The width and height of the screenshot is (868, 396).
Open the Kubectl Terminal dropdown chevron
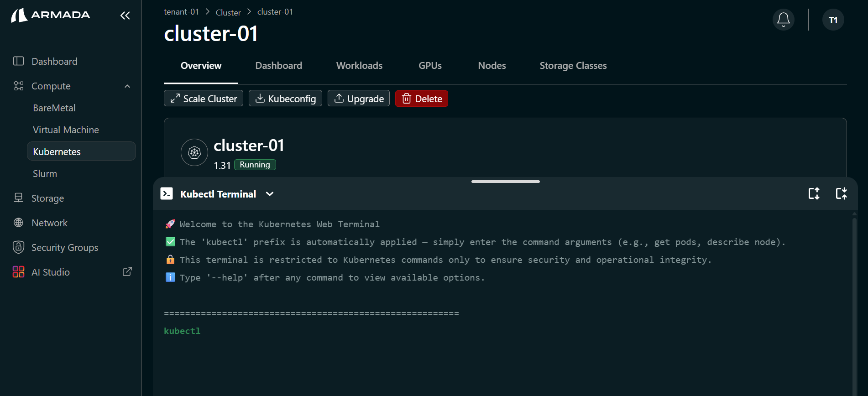point(270,194)
